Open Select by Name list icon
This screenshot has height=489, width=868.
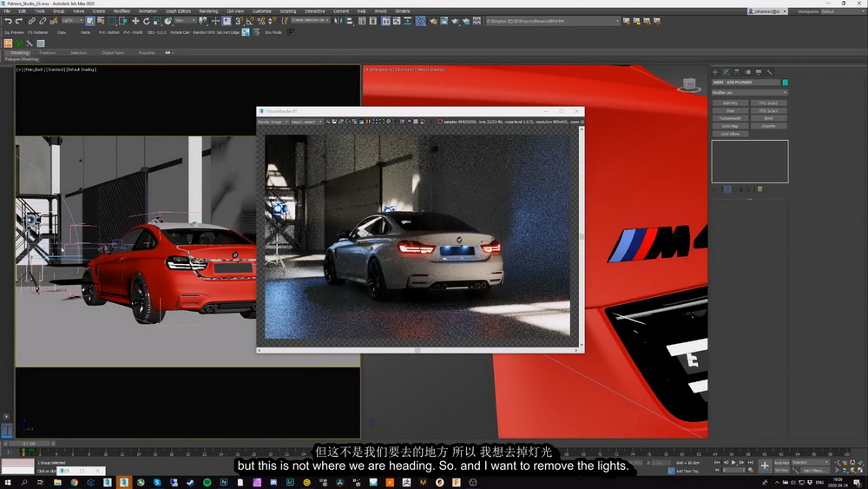(x=101, y=21)
